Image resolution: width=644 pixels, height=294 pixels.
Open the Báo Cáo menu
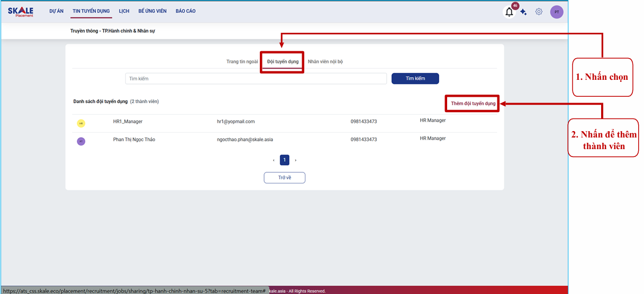pyautogui.click(x=186, y=11)
